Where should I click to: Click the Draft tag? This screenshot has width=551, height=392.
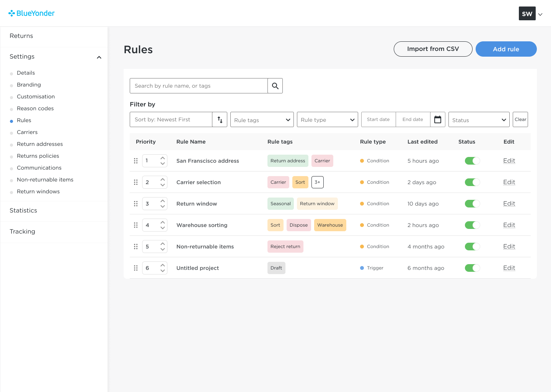point(276,268)
